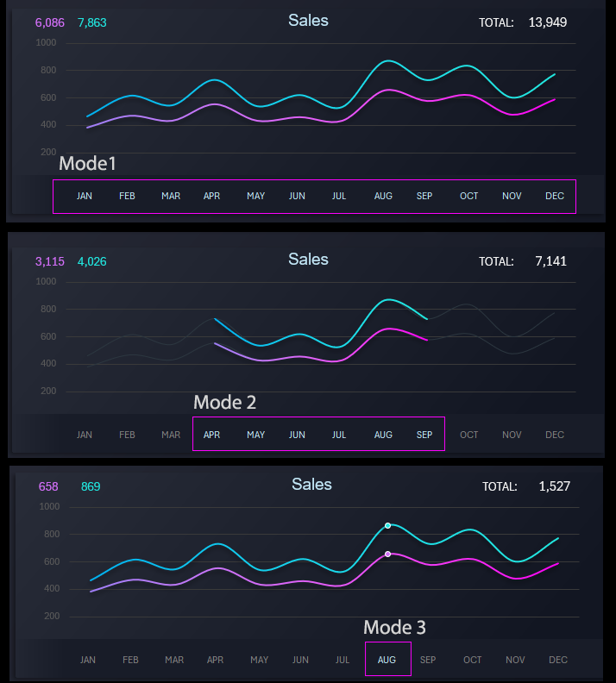The height and width of the screenshot is (683, 616).
Task: Choose DEC in the Mode 1 month bar
Action: [555, 196]
